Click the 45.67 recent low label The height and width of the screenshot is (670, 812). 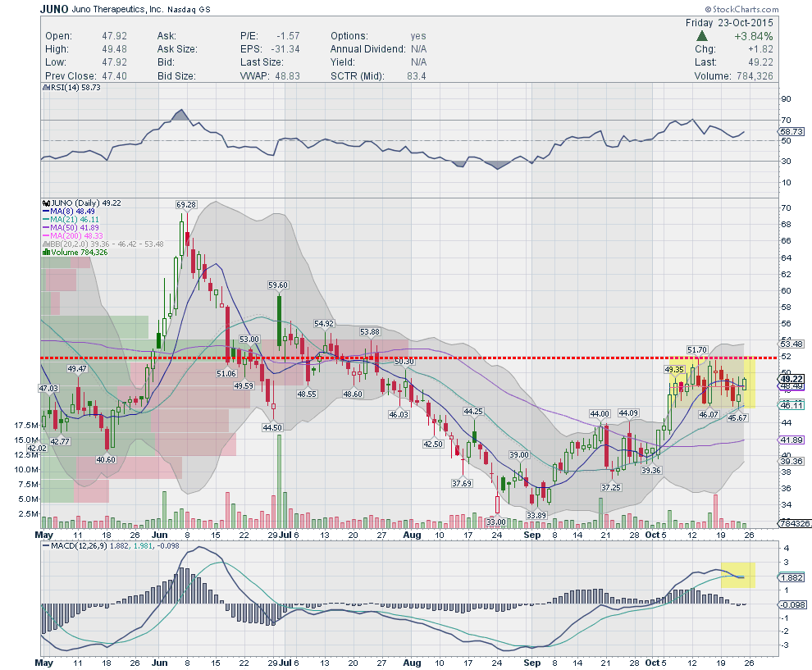(x=737, y=417)
